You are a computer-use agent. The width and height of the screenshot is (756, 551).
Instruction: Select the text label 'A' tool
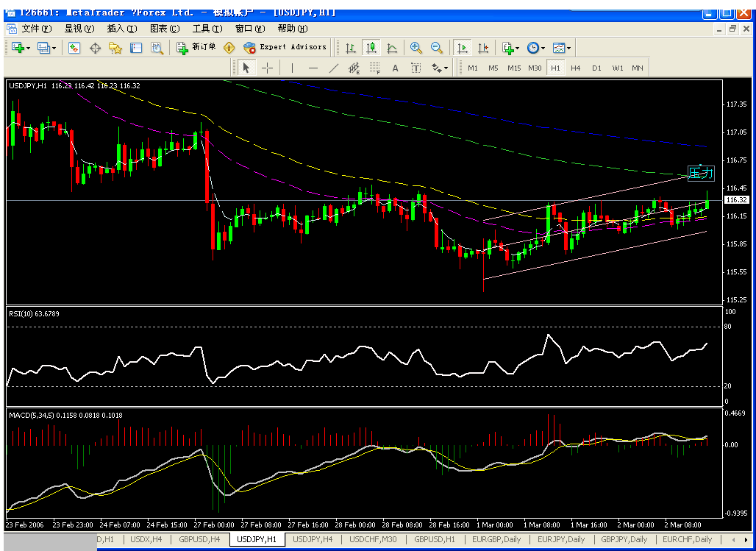tap(395, 68)
